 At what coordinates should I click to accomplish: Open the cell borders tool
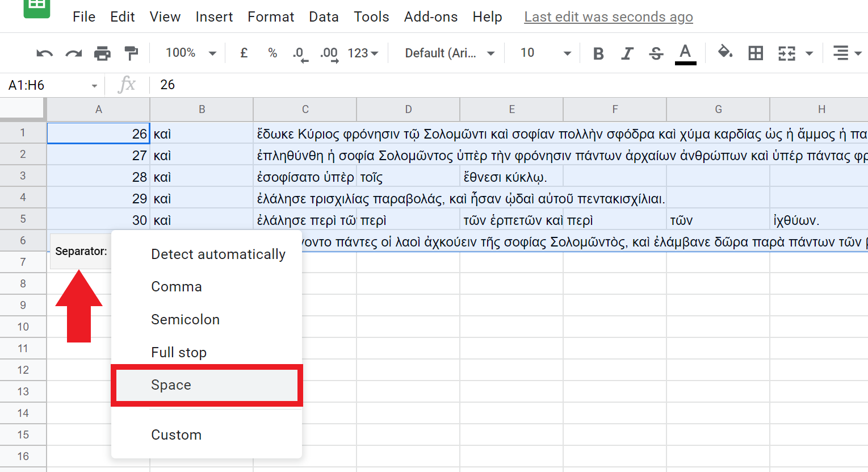click(756, 53)
